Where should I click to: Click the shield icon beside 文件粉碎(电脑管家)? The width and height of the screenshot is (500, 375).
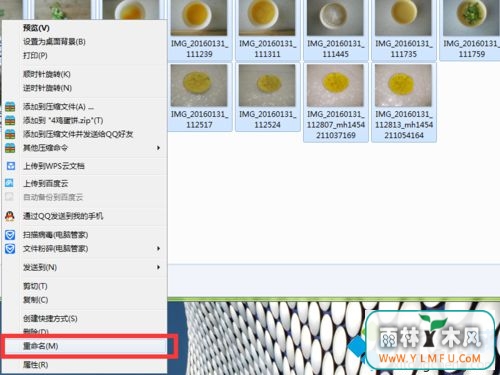pos(10,249)
